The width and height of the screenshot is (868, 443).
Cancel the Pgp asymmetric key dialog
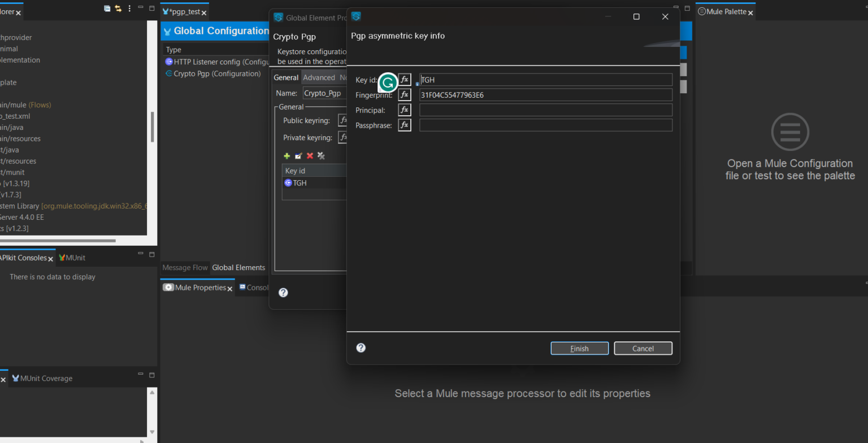point(643,348)
